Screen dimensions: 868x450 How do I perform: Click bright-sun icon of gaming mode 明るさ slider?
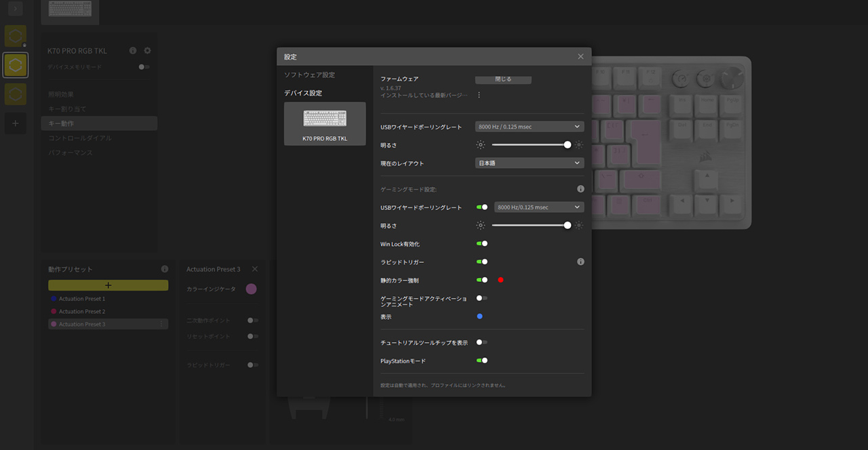click(578, 226)
